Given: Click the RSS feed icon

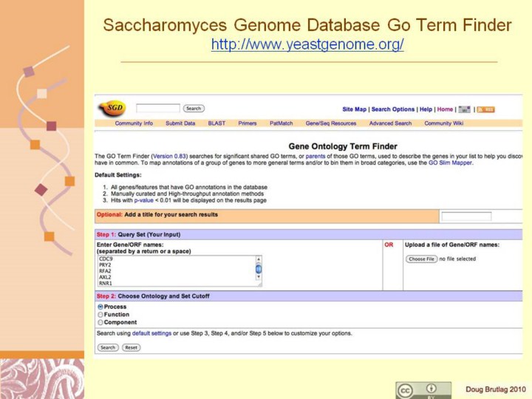Looking at the screenshot, I should click(486, 109).
